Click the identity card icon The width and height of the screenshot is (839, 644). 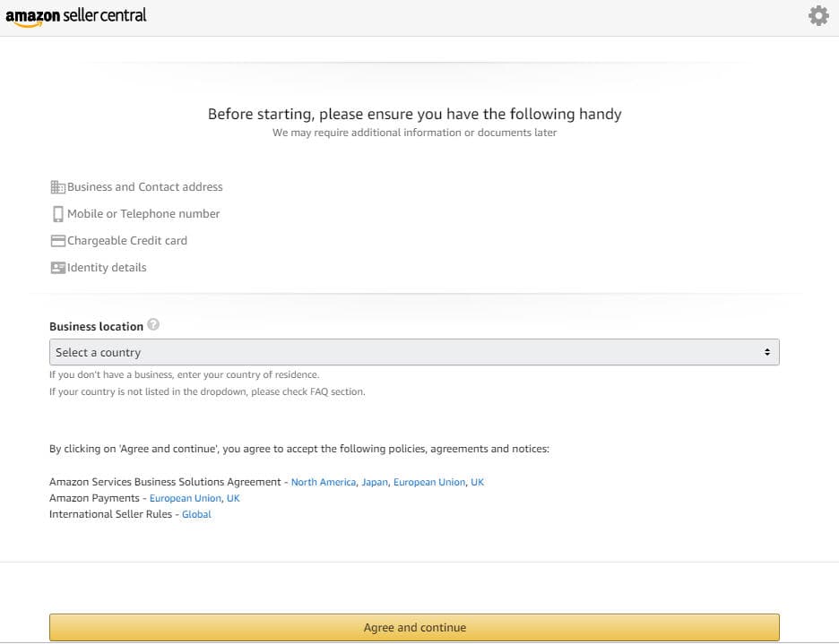pos(57,268)
